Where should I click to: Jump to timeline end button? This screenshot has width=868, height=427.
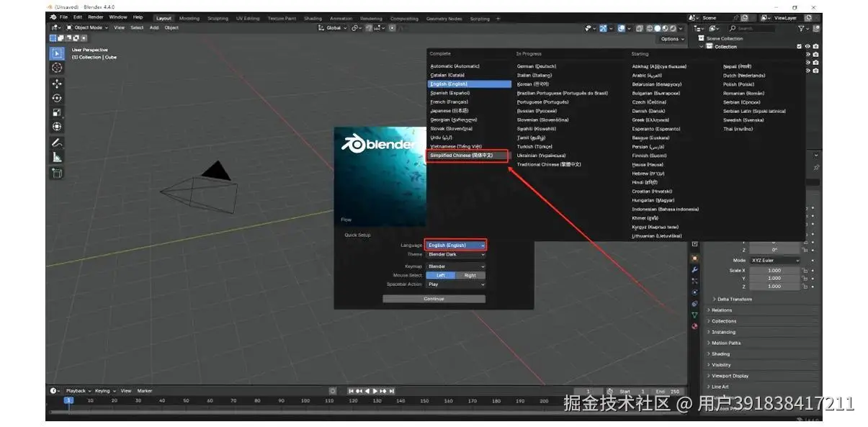[392, 391]
